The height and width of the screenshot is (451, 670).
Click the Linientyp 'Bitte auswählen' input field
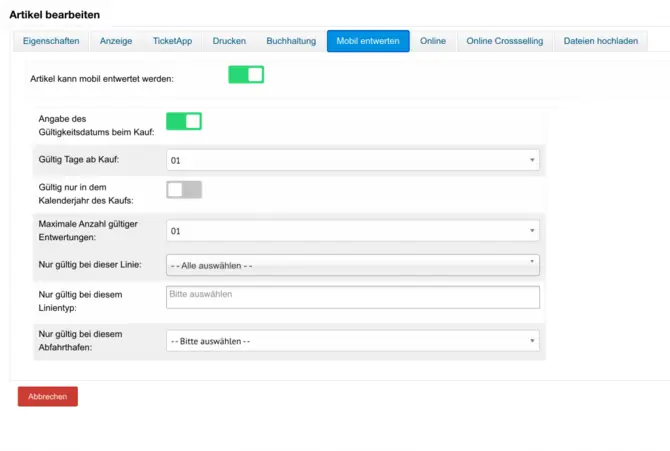pos(352,297)
